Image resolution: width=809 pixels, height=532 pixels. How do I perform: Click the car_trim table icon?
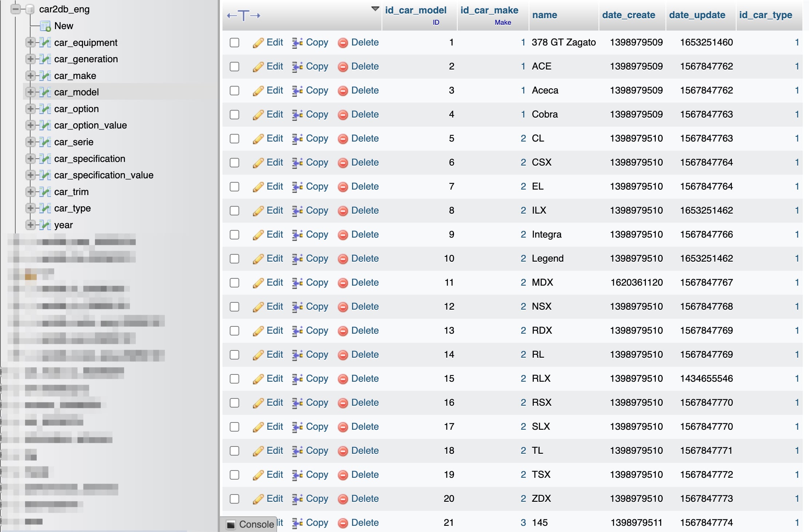point(45,192)
